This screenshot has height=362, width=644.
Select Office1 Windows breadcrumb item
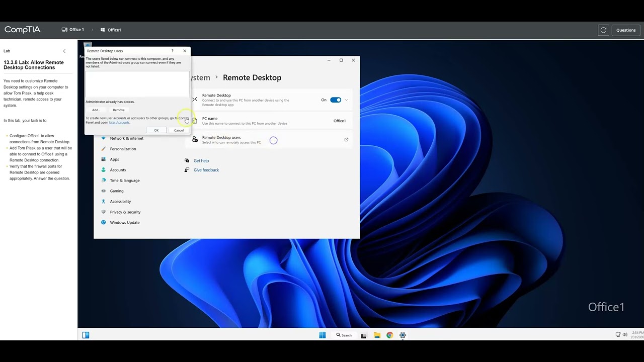pyautogui.click(x=111, y=30)
